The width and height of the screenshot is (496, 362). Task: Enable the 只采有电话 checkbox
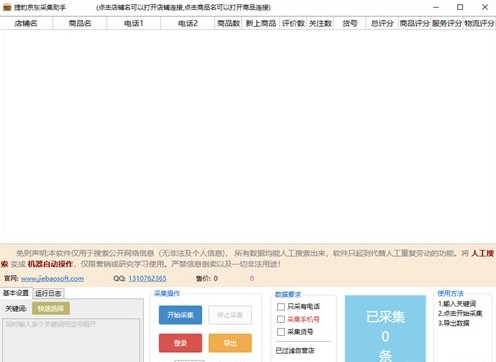tap(281, 307)
